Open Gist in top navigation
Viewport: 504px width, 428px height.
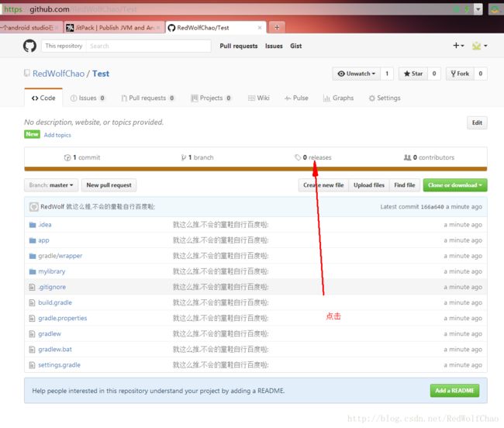click(x=295, y=46)
